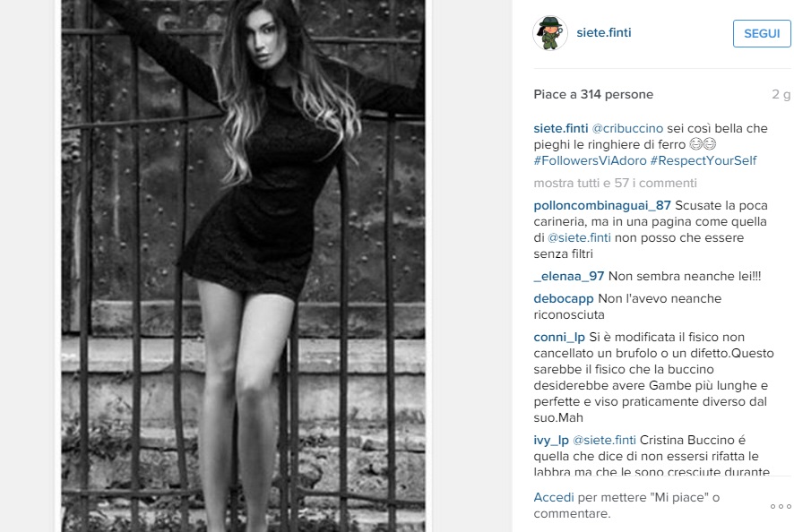Open the black and white post photo
The height and width of the screenshot is (532, 794).
coord(243,266)
